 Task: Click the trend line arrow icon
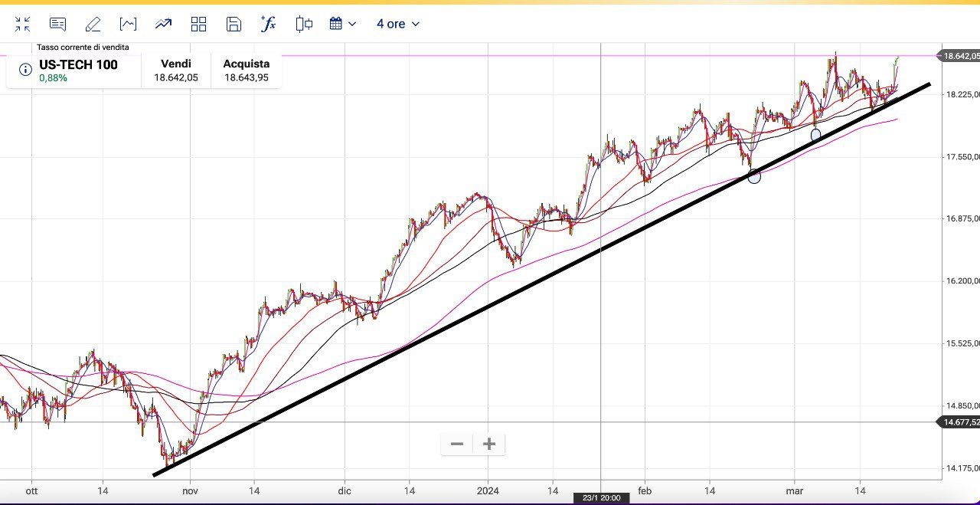(x=163, y=25)
